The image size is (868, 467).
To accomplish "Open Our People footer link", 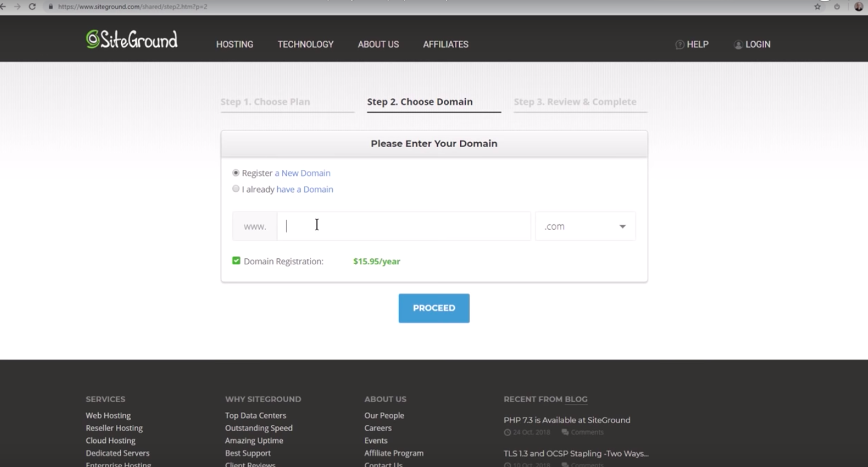I will [x=384, y=416].
